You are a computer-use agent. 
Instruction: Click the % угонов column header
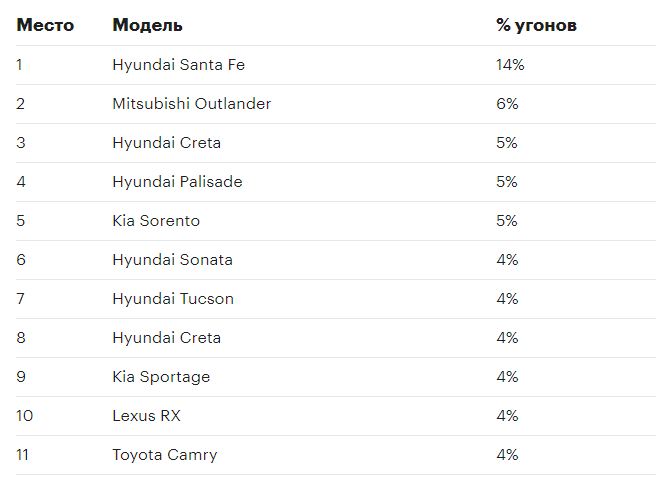[536, 25]
